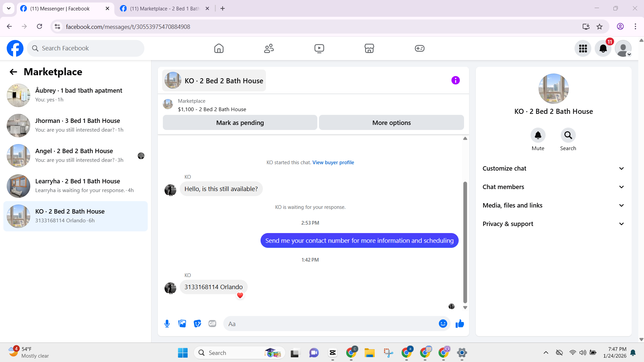This screenshot has width=644, height=362.
Task: Open notifications bell with 11 badge
Action: [603, 48]
